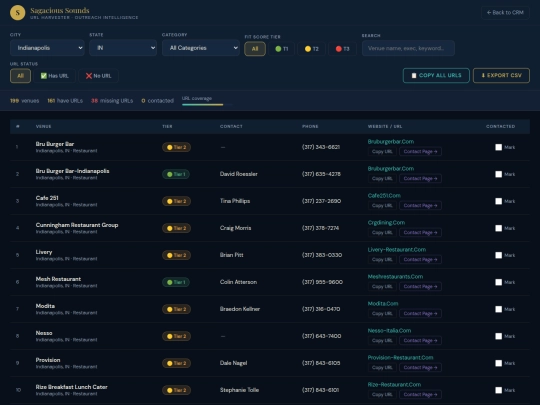Open Contact Page for Nesso
Viewport: 540px width, 405px height.
click(x=420, y=341)
